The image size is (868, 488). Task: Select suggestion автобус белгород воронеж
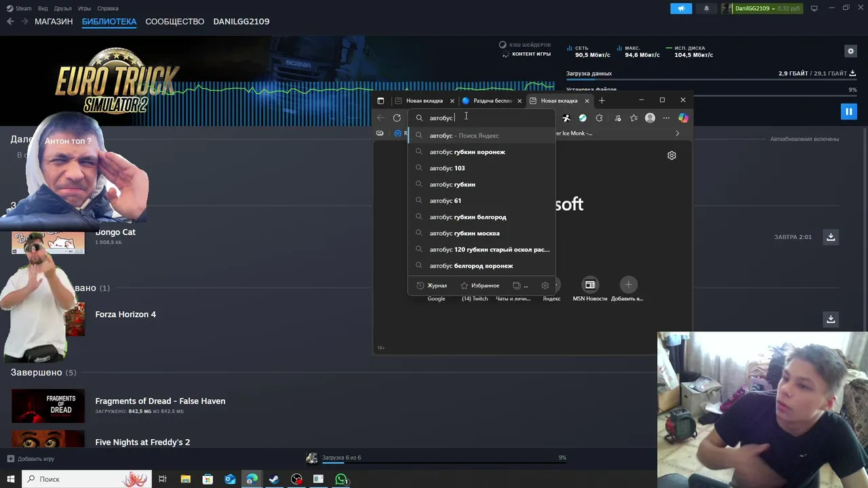[x=481, y=266]
